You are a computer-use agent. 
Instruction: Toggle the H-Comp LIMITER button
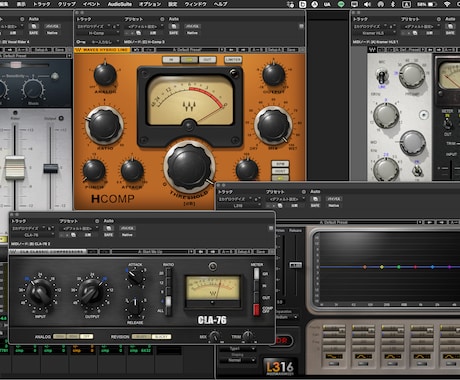tap(233, 60)
